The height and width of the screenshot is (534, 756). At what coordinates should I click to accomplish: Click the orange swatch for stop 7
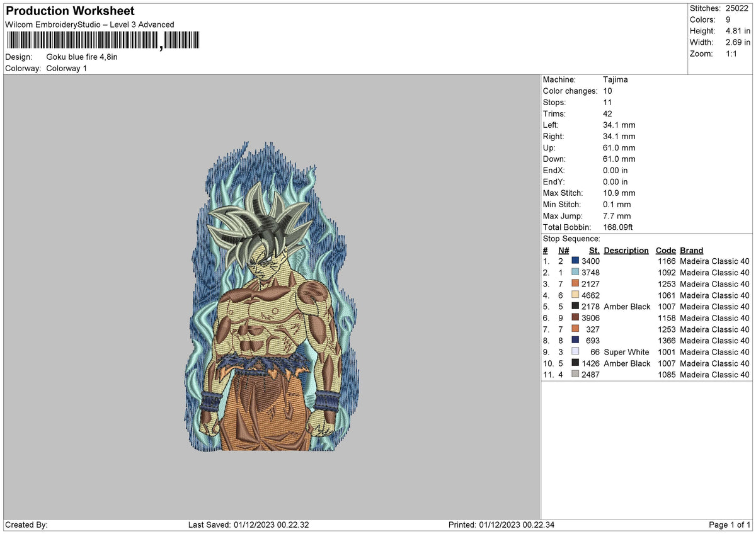tap(575, 329)
